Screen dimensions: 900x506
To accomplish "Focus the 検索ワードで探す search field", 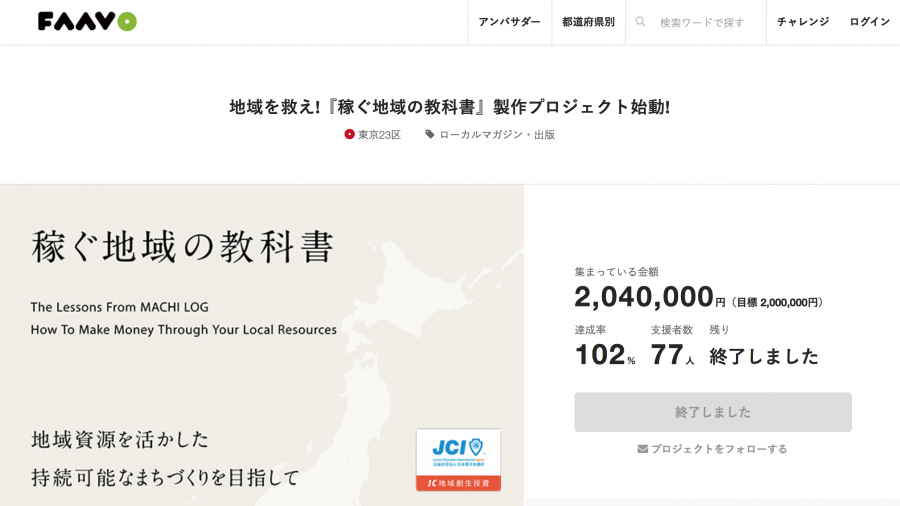I will (702, 22).
